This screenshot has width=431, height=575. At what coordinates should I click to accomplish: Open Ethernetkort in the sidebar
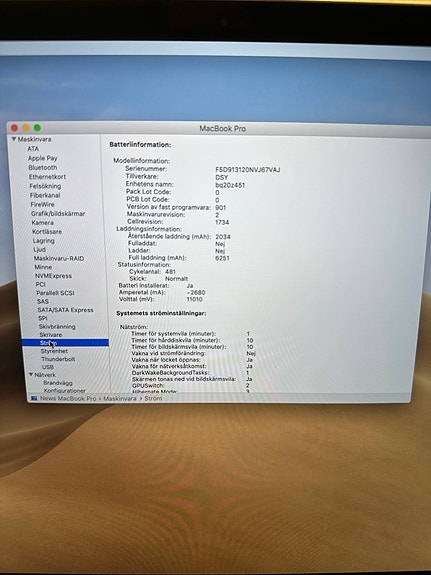pyautogui.click(x=47, y=176)
